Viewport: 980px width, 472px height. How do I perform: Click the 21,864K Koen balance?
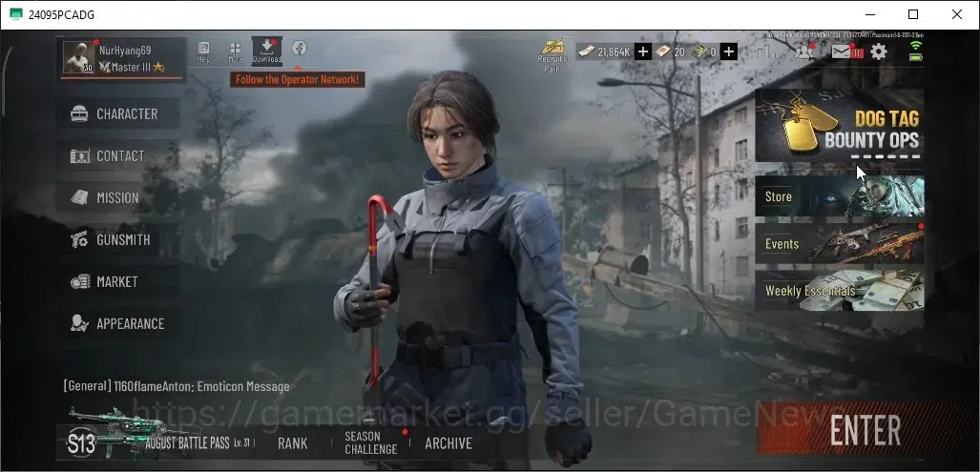click(606, 51)
